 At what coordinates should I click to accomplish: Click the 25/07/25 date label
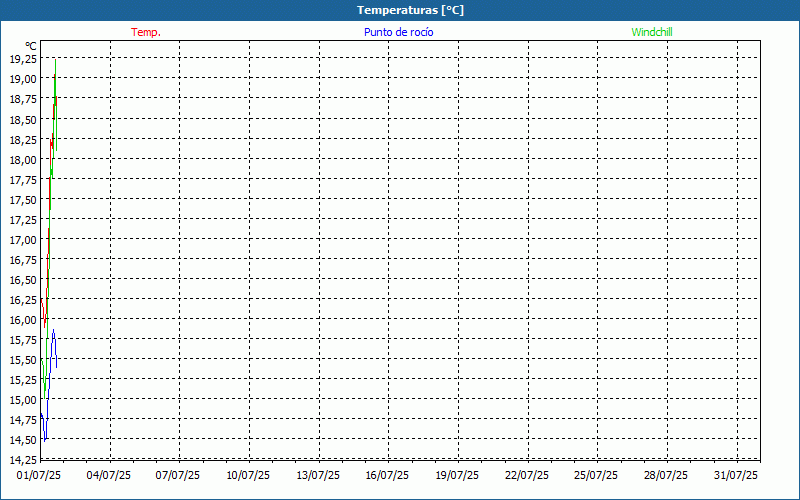596,476
